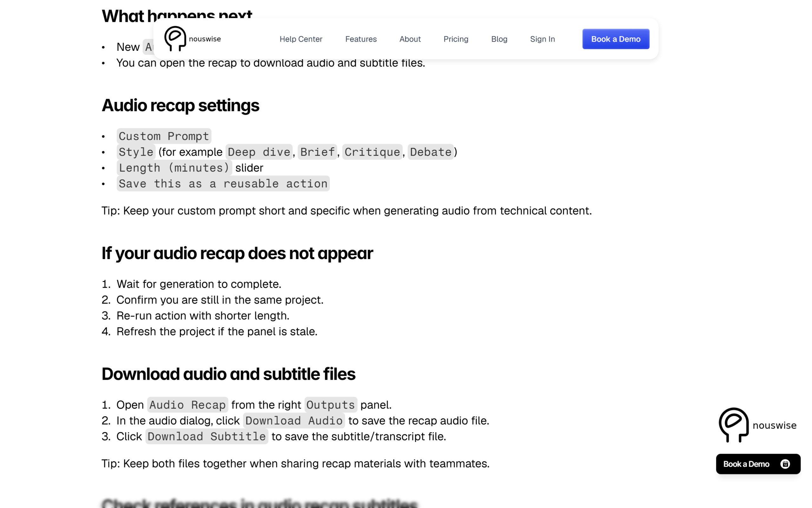Click the 'Audio Recap' code label
812x508 pixels.
click(187, 404)
